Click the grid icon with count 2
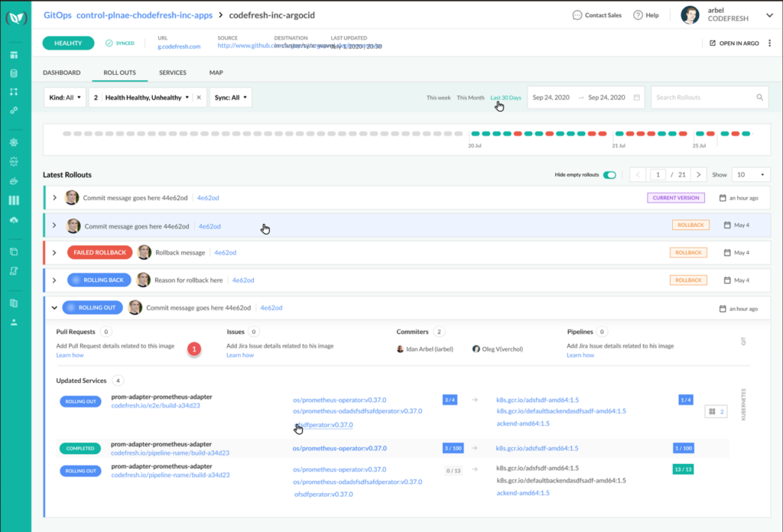The image size is (783, 532). [712, 412]
